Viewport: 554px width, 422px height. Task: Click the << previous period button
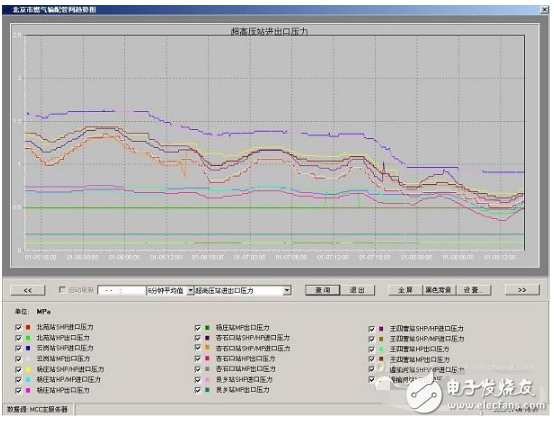28,290
